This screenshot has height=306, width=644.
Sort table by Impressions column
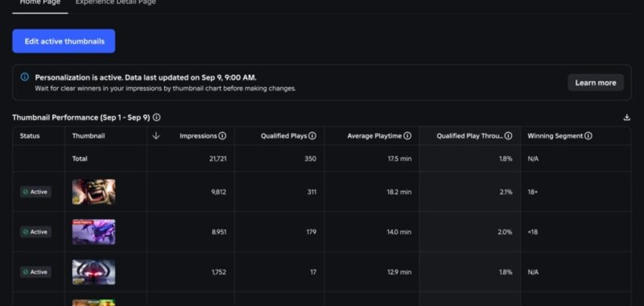tap(198, 136)
